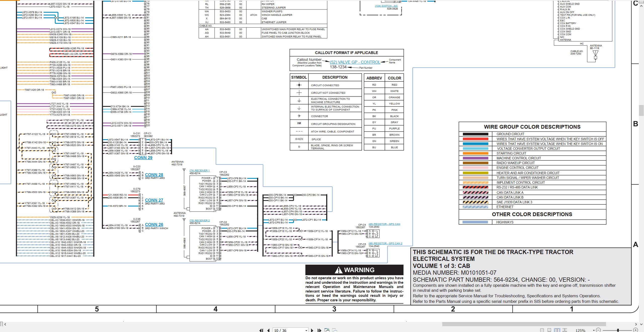
Task: Click the ANTENNA 8E-1118 label
Action: 596,47
